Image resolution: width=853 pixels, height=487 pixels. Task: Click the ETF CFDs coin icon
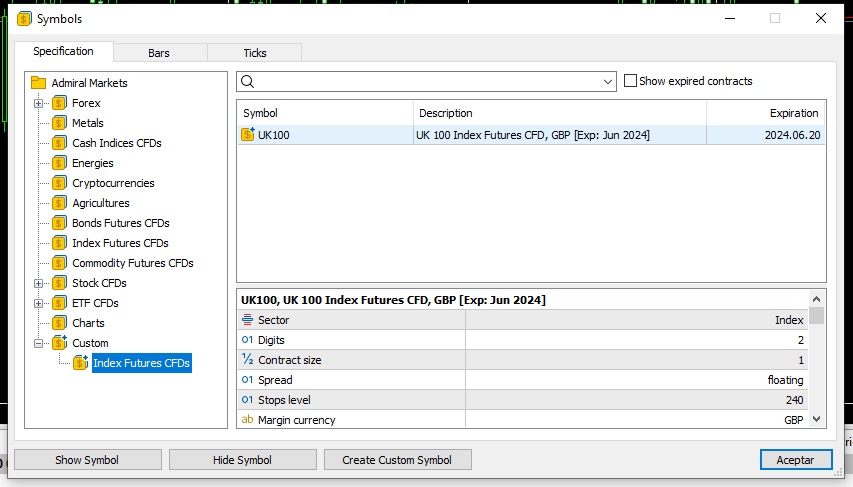[59, 303]
